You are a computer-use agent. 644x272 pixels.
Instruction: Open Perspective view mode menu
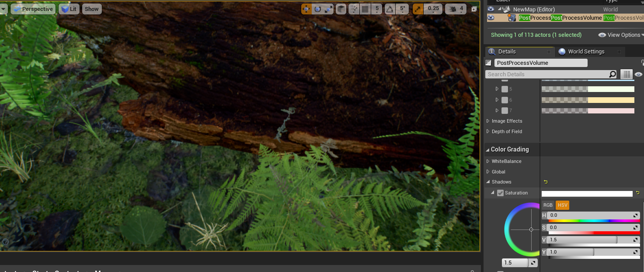[33, 9]
